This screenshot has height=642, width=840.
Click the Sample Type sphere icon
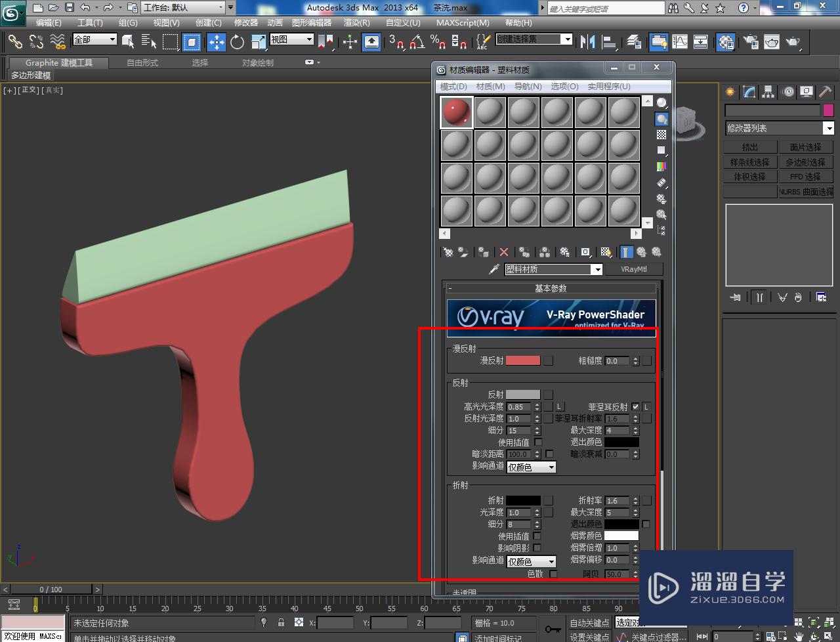[x=661, y=103]
